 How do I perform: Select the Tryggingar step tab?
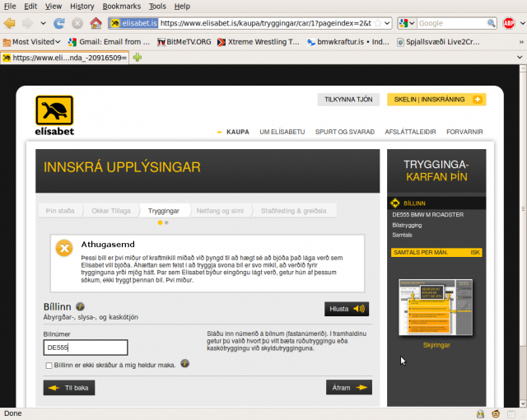pyautogui.click(x=163, y=211)
